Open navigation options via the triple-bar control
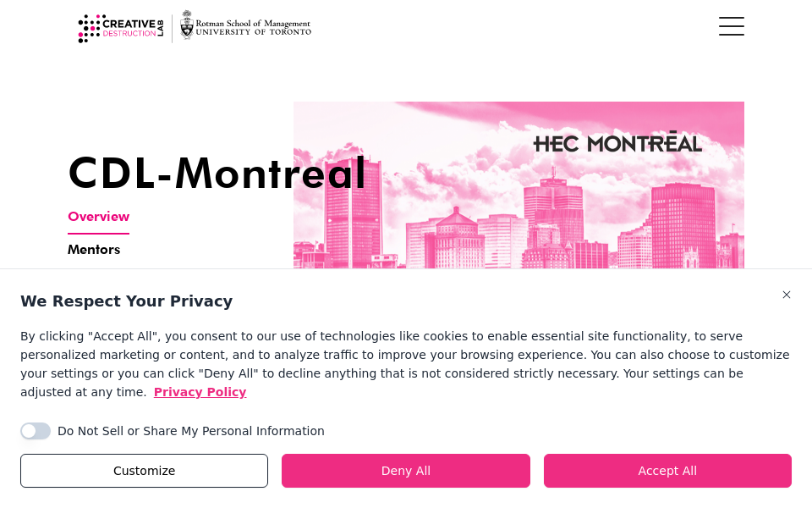Screen dimensions: 812x508 [x=731, y=26]
